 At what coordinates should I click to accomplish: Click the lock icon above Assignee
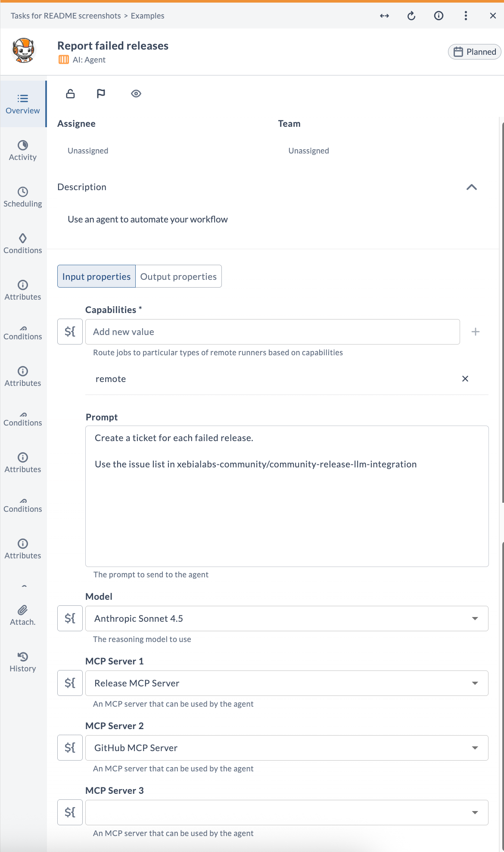[x=70, y=94]
